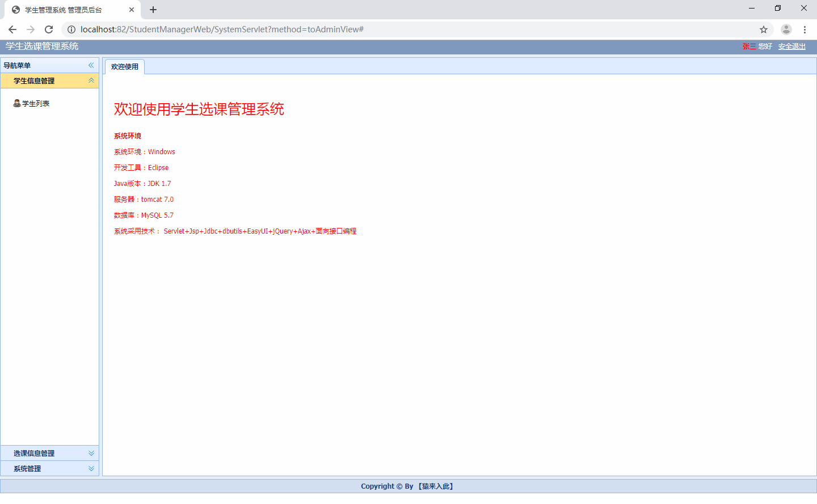The width and height of the screenshot is (817, 504).
Task: Click the bold 系统环境 subheading
Action: click(x=128, y=136)
